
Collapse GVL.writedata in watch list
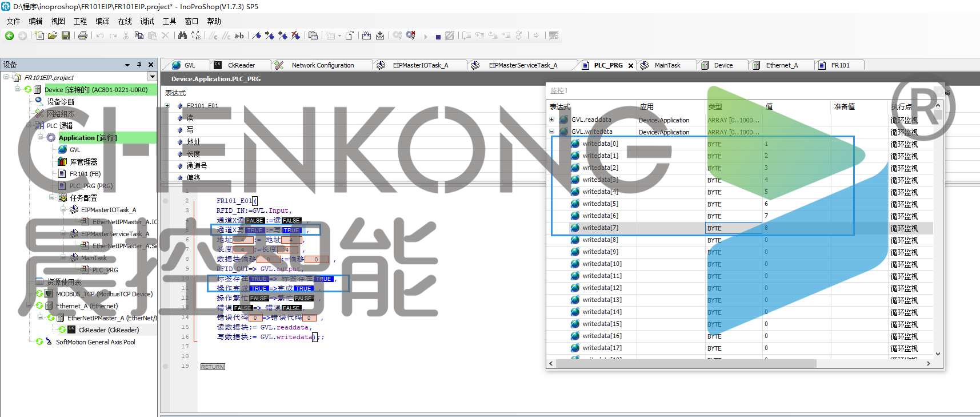coord(551,132)
